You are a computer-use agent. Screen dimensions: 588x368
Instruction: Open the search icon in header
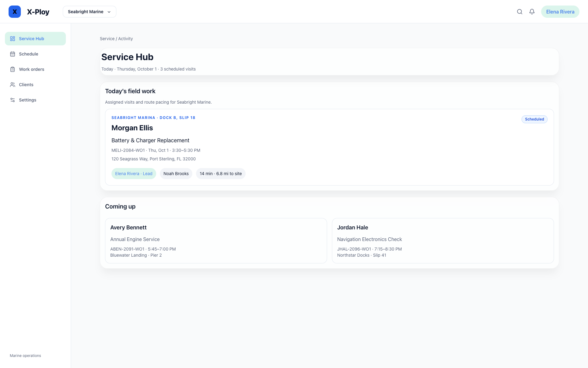point(520,12)
